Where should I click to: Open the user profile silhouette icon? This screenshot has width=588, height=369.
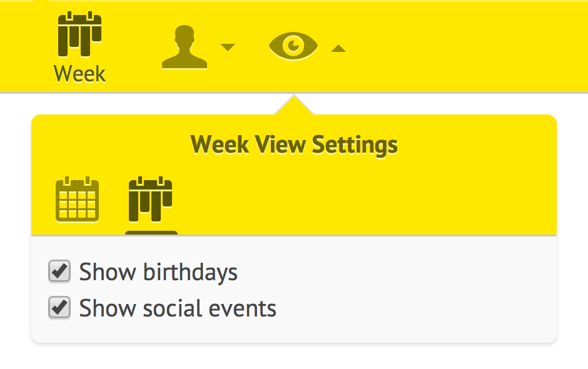point(184,47)
